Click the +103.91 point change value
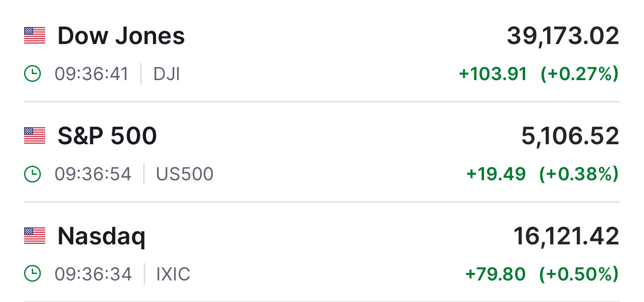This screenshot has width=644, height=302. pos(493,74)
